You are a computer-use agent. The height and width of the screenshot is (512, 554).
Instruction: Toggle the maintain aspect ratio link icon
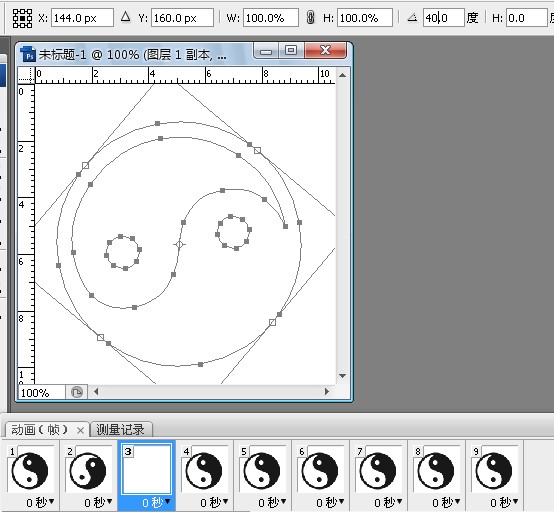(310, 17)
